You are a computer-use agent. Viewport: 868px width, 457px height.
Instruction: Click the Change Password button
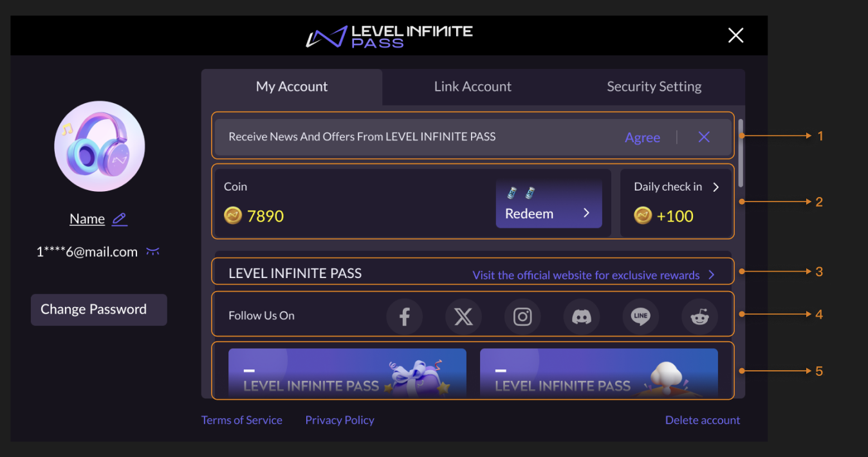98,309
